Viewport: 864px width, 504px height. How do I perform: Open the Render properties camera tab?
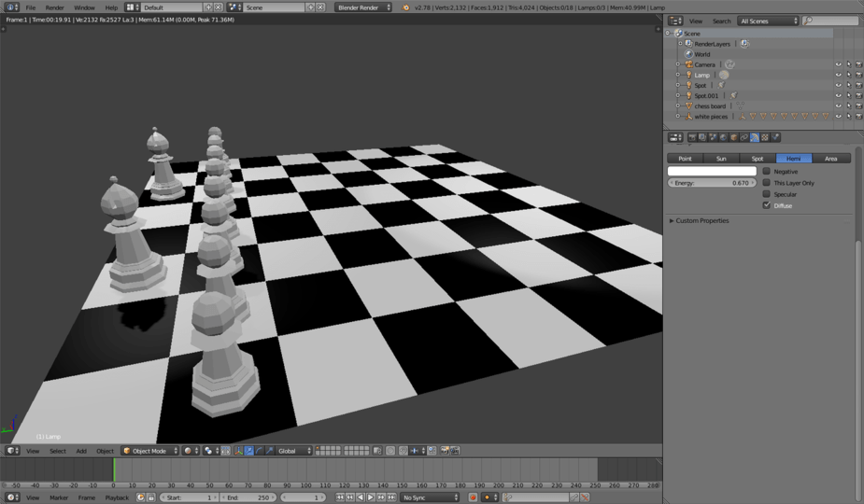point(692,137)
